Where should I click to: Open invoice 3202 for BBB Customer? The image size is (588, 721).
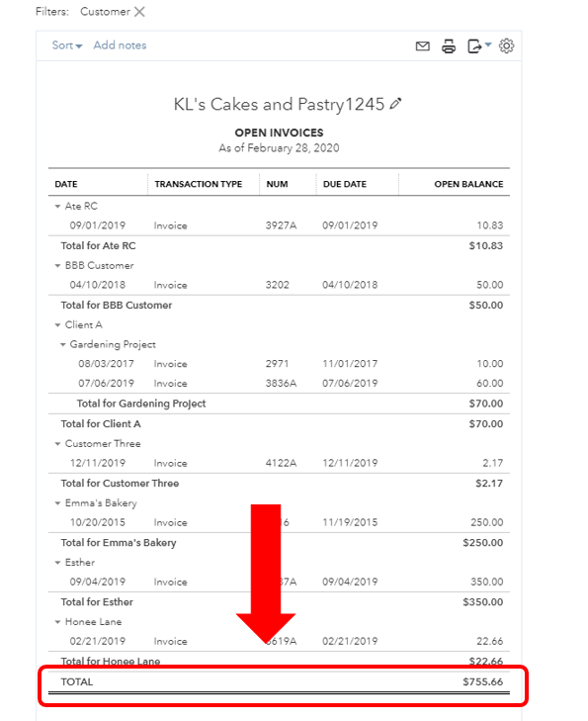[x=279, y=285]
